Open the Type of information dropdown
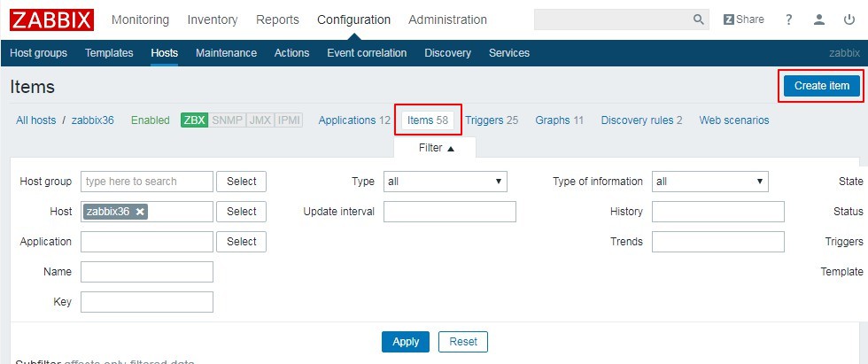Image resolution: width=868 pixels, height=364 pixels. coord(709,182)
